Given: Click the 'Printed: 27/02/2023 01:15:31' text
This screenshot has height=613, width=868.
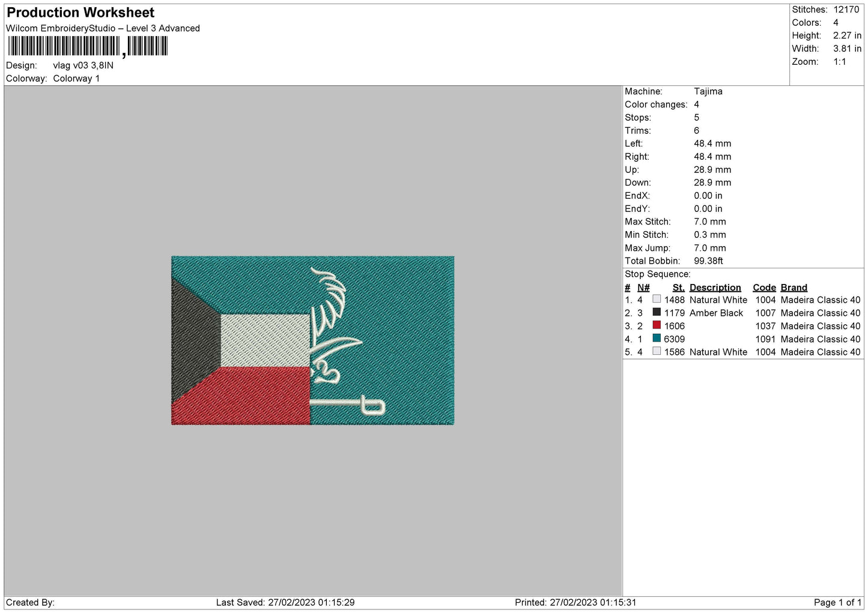Looking at the screenshot, I should tap(575, 602).
